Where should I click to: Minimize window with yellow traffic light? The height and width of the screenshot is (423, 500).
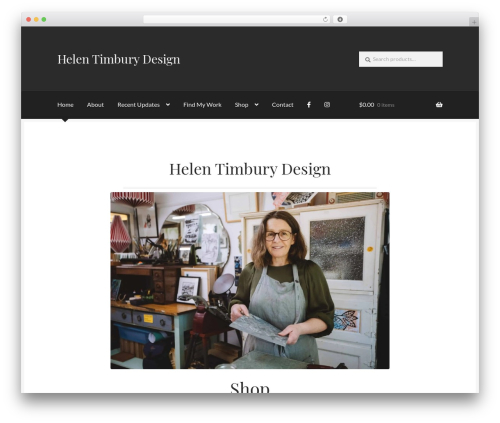pos(36,19)
